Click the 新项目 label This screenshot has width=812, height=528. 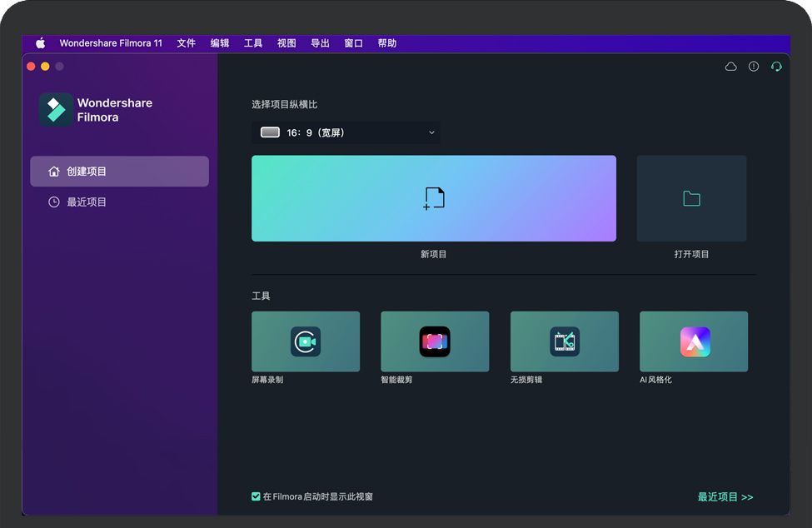tap(433, 254)
